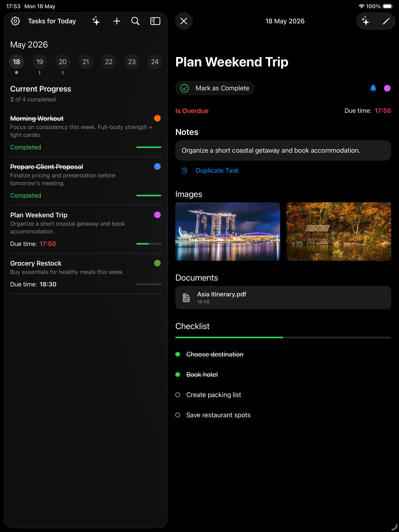Select day 23 in calendar strip
399x532 pixels.
click(132, 62)
